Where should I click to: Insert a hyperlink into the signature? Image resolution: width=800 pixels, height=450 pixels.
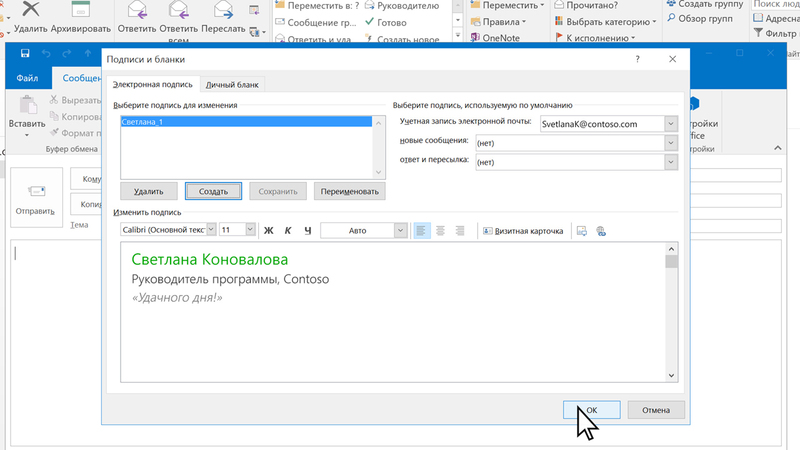tap(601, 230)
